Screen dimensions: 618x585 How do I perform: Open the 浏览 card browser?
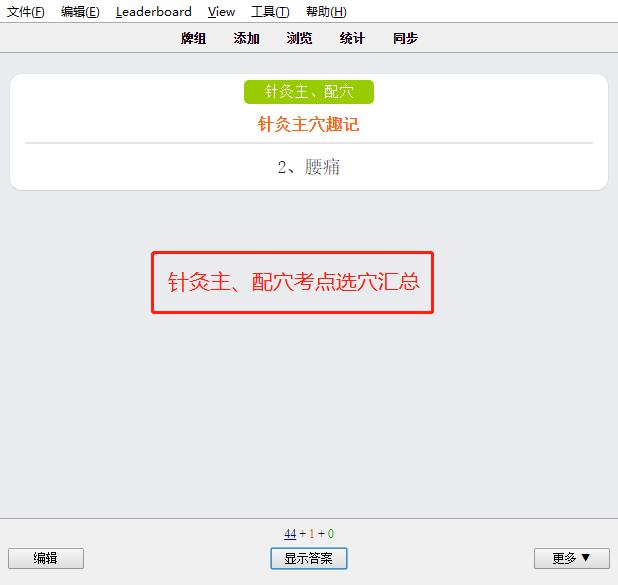(x=300, y=38)
